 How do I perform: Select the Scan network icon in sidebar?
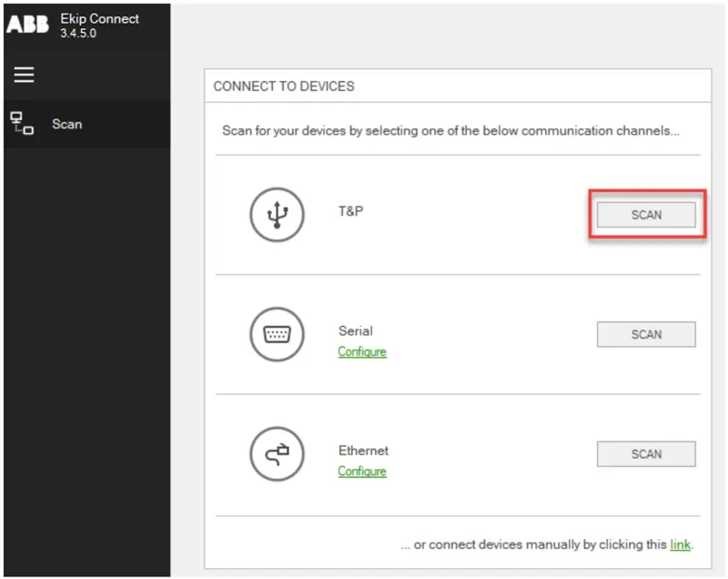click(x=21, y=124)
